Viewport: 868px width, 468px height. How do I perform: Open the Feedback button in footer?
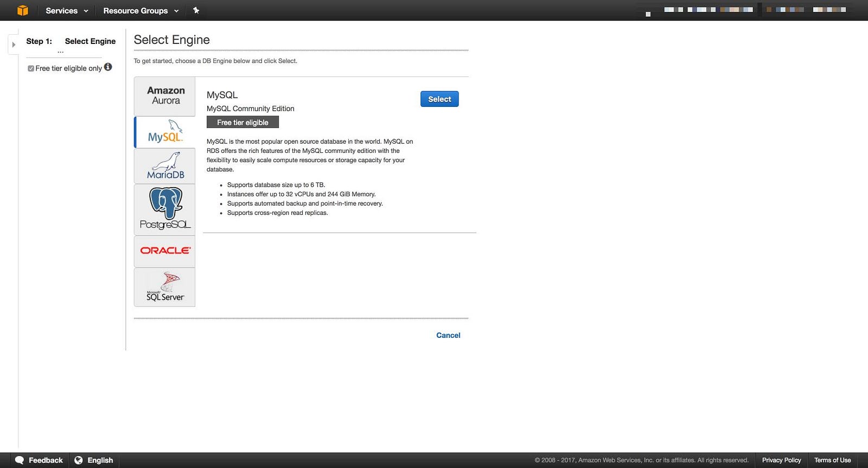coord(39,460)
